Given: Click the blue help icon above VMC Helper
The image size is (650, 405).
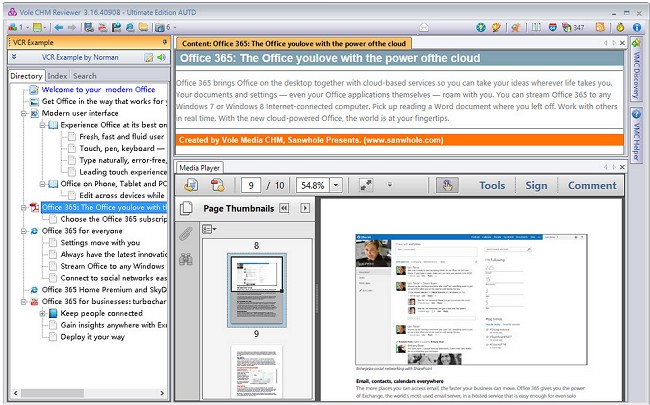Looking at the screenshot, I should click(636, 113).
